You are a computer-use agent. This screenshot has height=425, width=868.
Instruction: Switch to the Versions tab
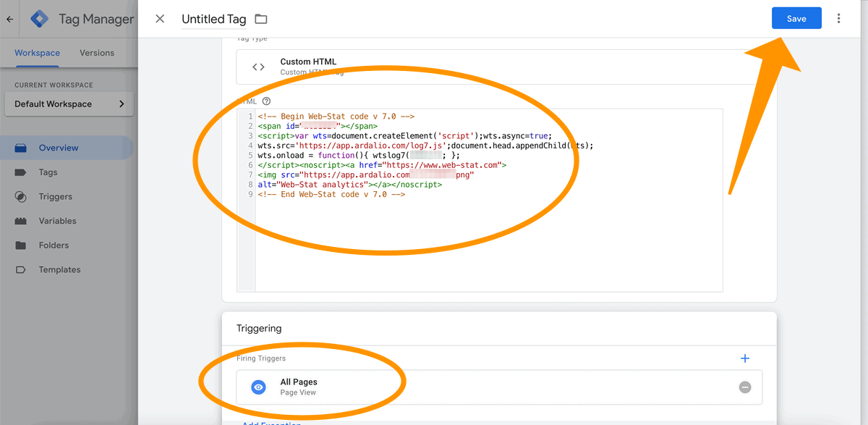point(97,53)
